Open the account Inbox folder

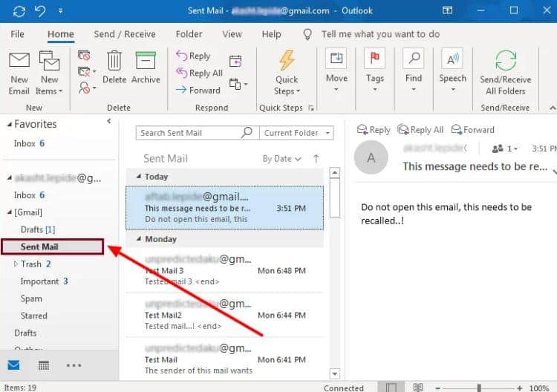tap(29, 195)
